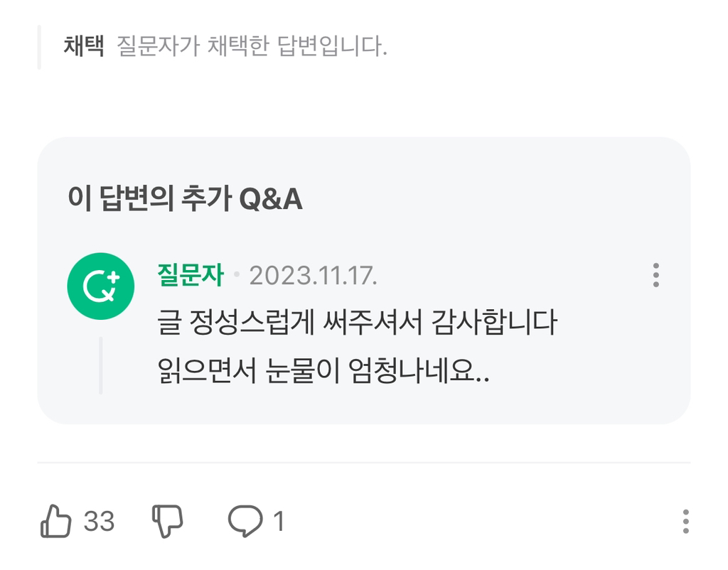The width and height of the screenshot is (728, 570).
Task: Open the 질문자 profile link
Action: (x=191, y=276)
